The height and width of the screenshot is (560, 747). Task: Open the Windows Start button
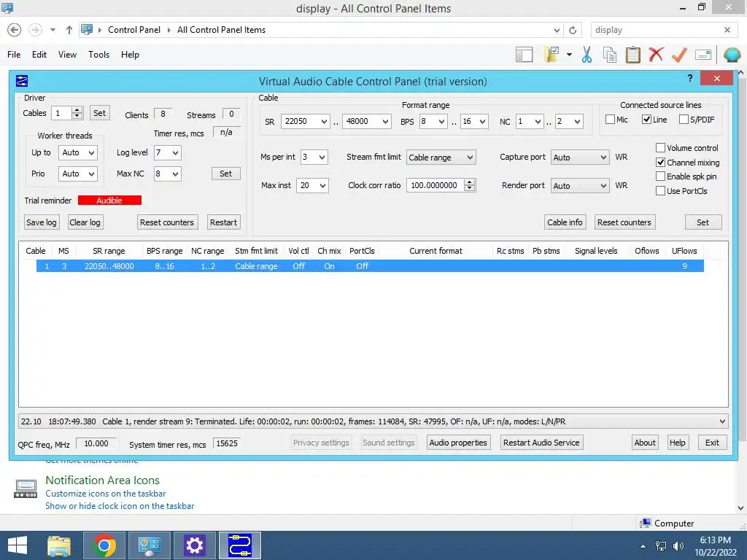18,545
